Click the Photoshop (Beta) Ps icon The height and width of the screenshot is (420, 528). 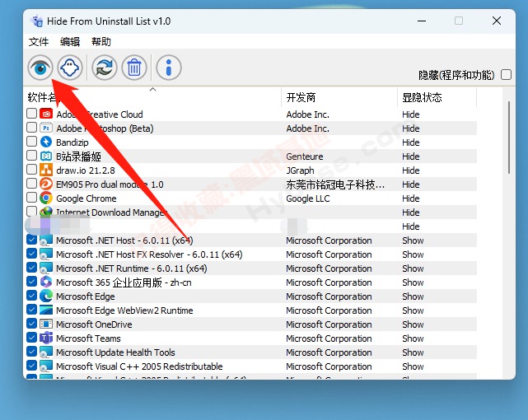[x=46, y=128]
